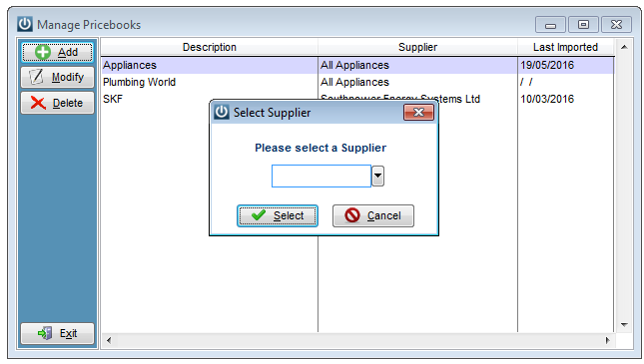Click the vertical scrollbar down arrow
This screenshot has height=364, width=644.
[x=624, y=325]
